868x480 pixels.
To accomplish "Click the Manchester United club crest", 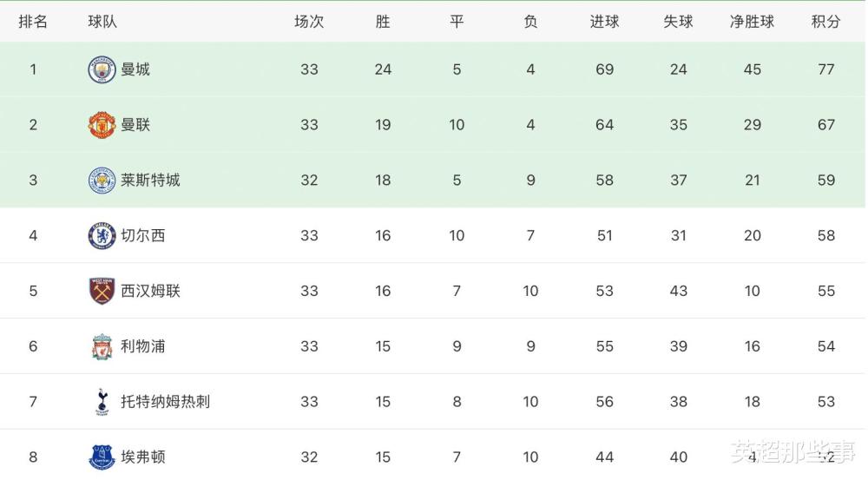I will (102, 125).
